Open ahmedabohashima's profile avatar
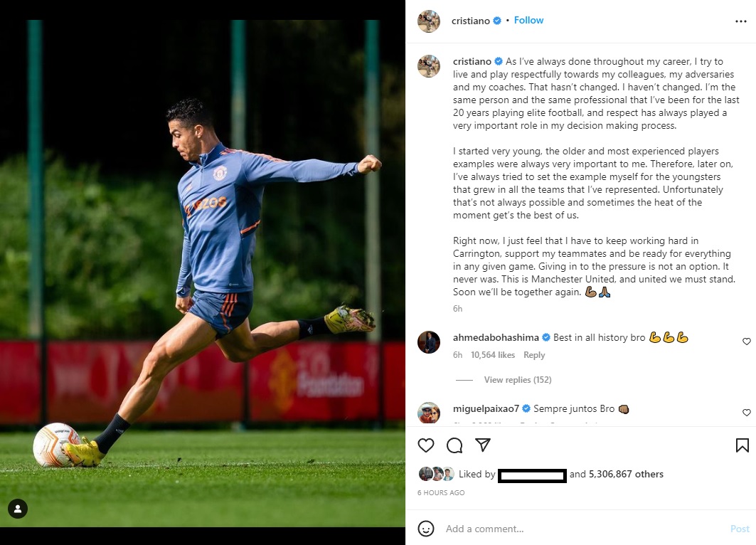 point(429,342)
